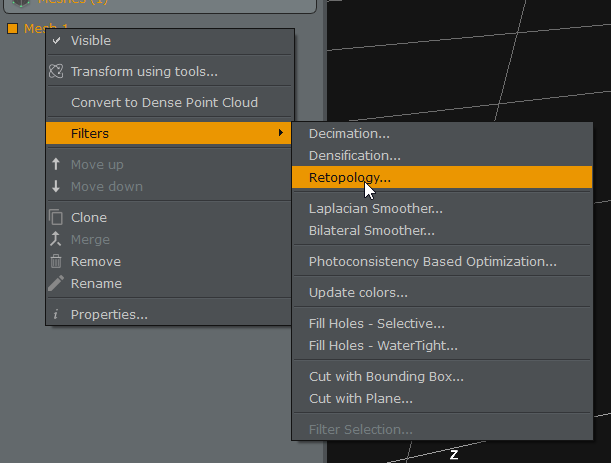
Task: Click the Rename pencil icon
Action: point(56,283)
